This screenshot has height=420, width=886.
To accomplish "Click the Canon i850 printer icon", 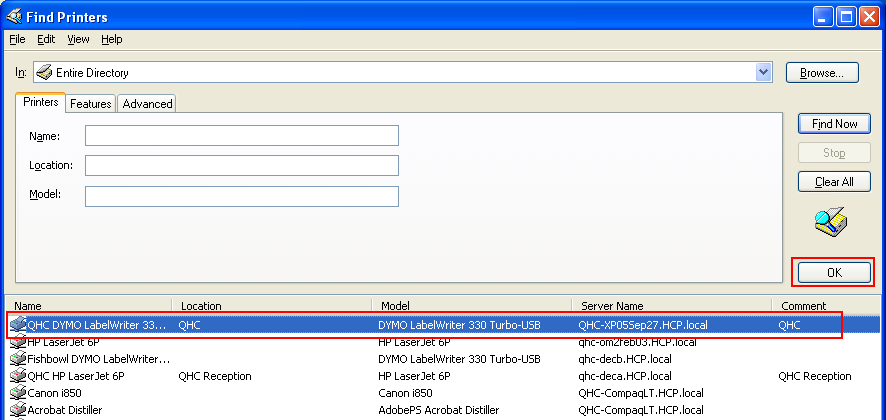I will (x=18, y=392).
